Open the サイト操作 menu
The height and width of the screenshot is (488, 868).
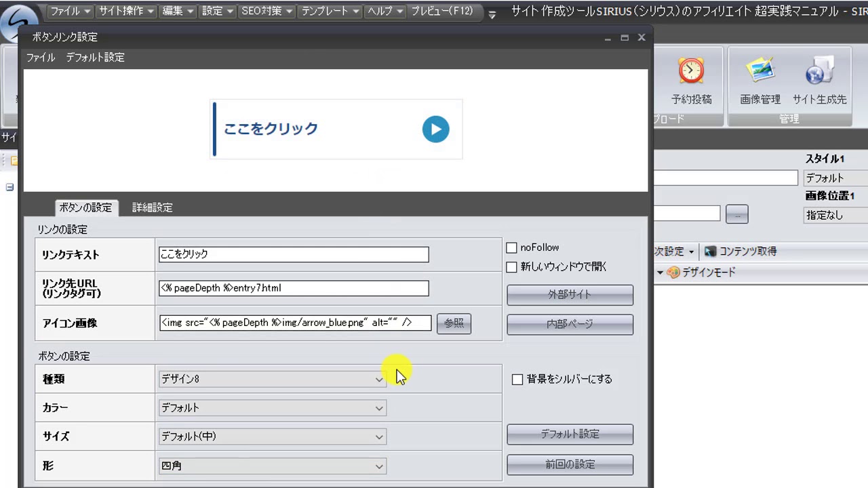[x=126, y=12]
